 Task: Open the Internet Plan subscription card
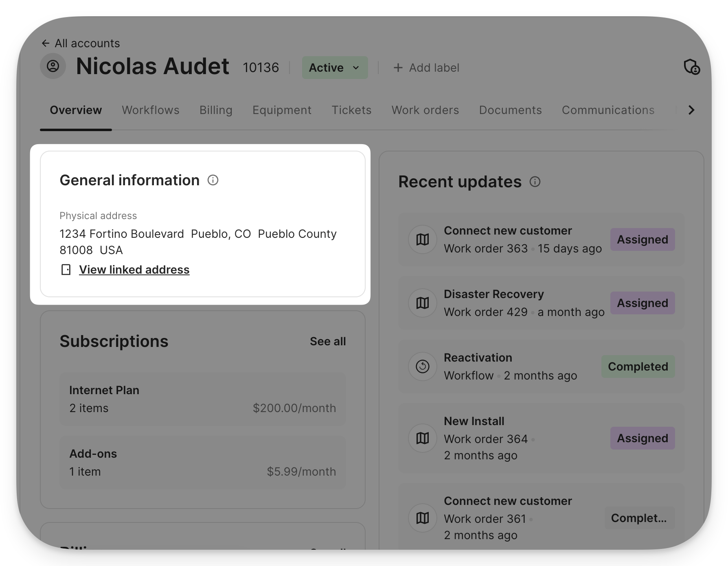203,399
